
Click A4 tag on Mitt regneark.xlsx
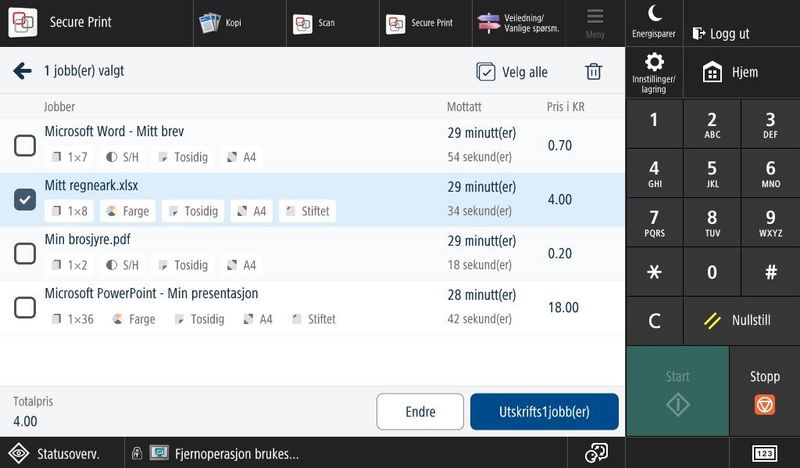point(252,211)
